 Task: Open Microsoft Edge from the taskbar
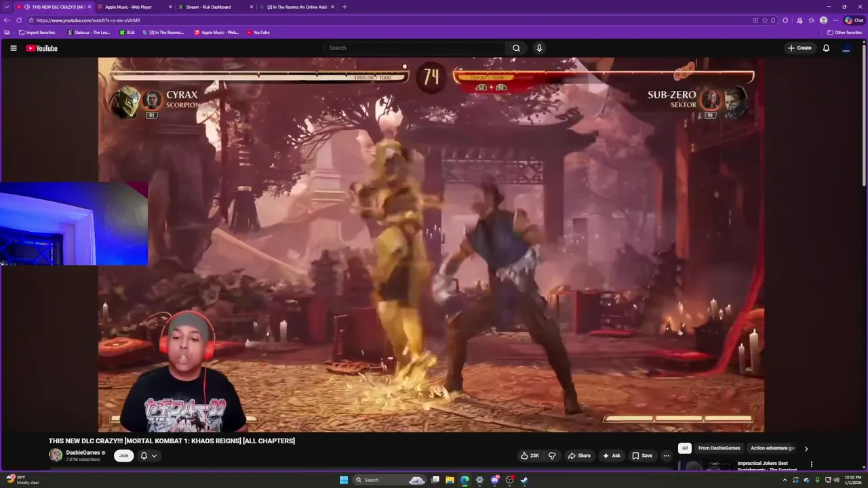click(x=465, y=480)
